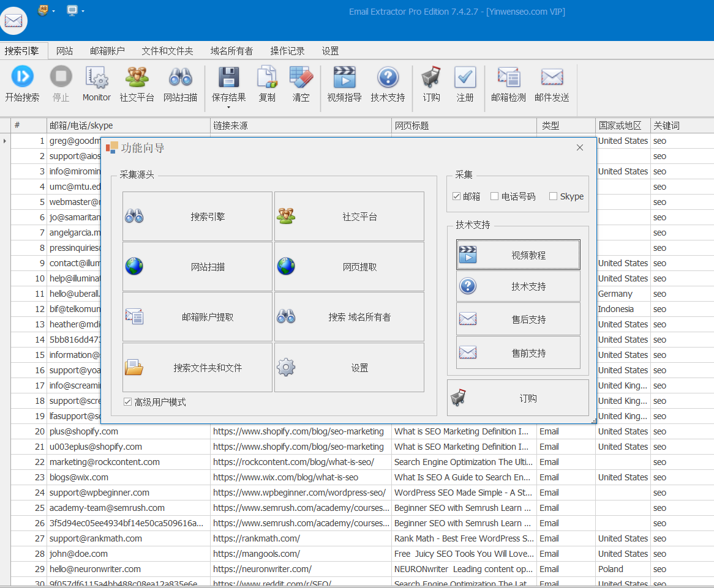
Task: Click the Germany country cell
Action: 623,294
